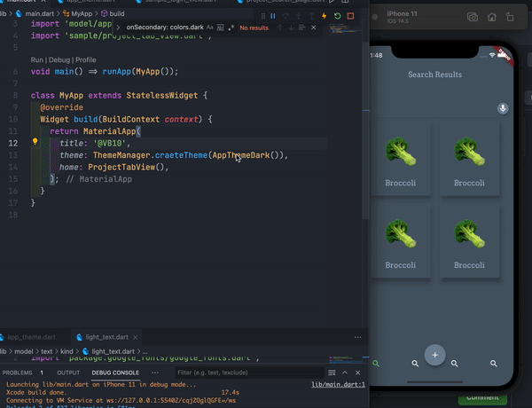The height and width of the screenshot is (408, 532).
Task: Tap the bottom-left Broccoli card
Action: click(x=401, y=241)
